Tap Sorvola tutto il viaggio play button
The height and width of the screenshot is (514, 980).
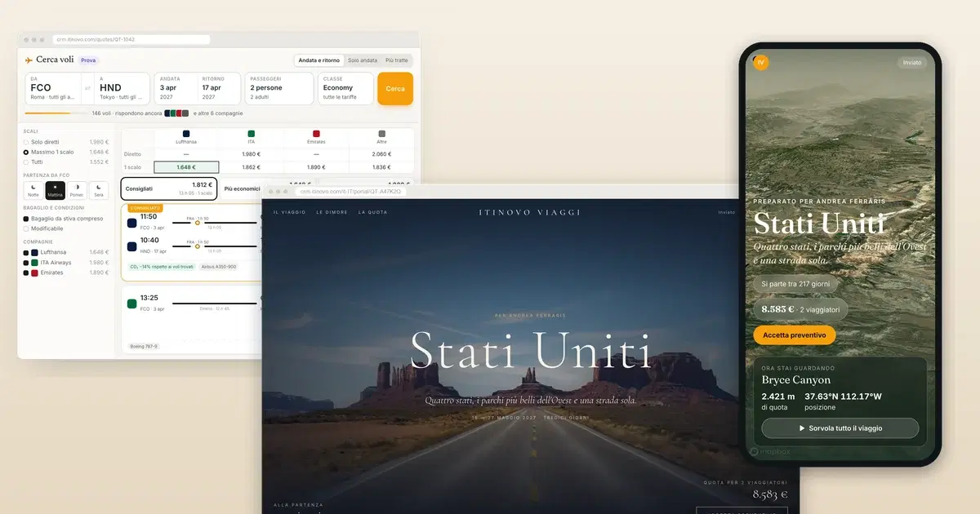tap(840, 428)
